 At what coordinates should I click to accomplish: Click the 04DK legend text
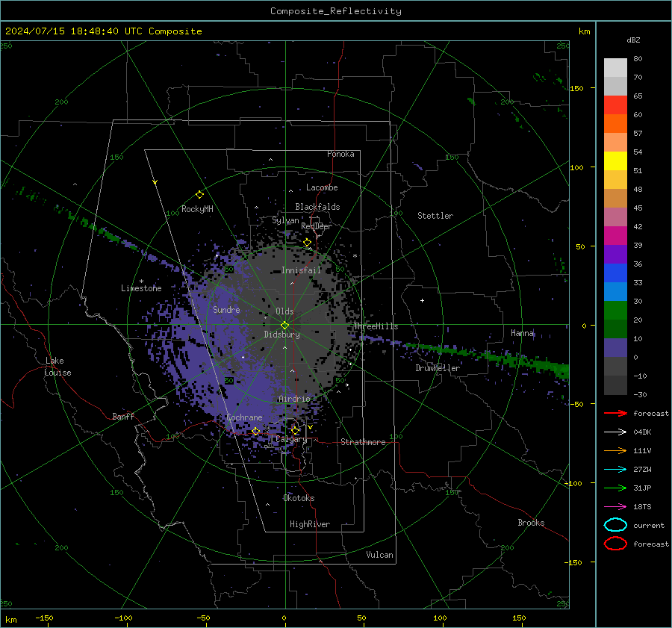coord(642,432)
